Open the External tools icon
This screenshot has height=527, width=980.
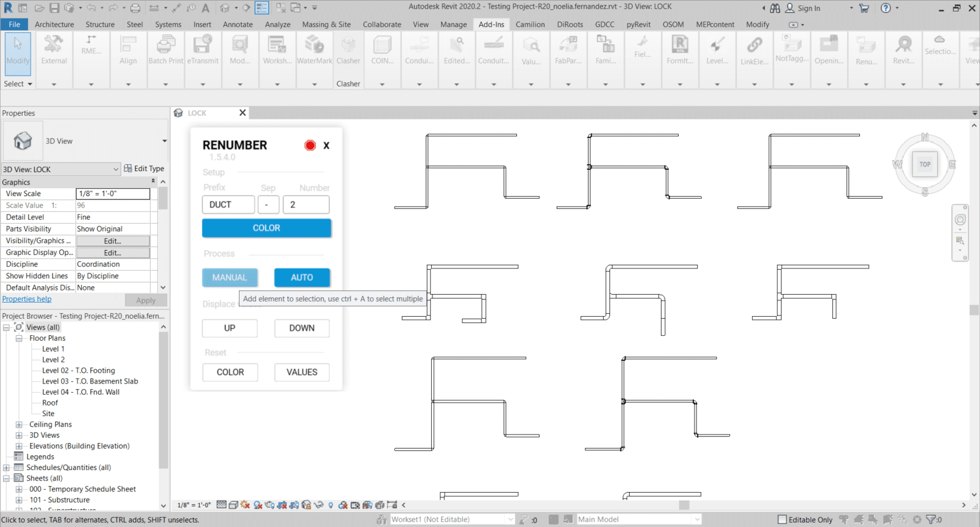(x=54, y=50)
